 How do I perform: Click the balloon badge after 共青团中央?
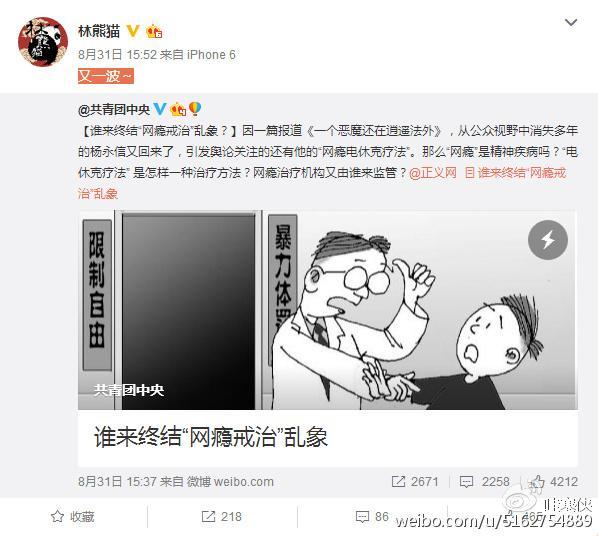click(x=195, y=109)
